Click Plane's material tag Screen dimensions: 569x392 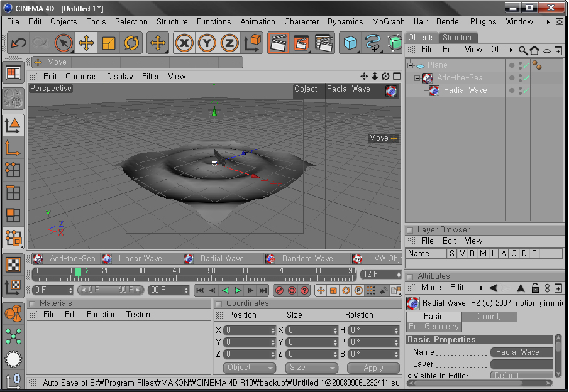(x=537, y=65)
